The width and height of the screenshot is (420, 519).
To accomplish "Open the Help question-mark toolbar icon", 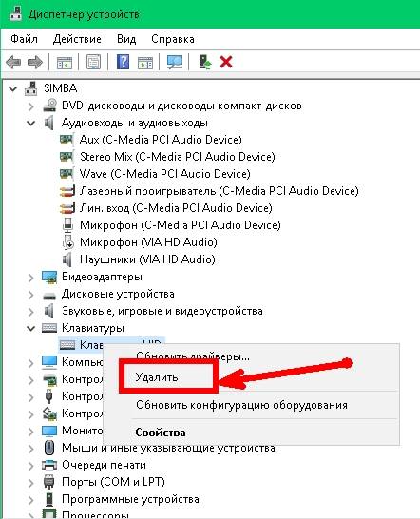I will [123, 62].
